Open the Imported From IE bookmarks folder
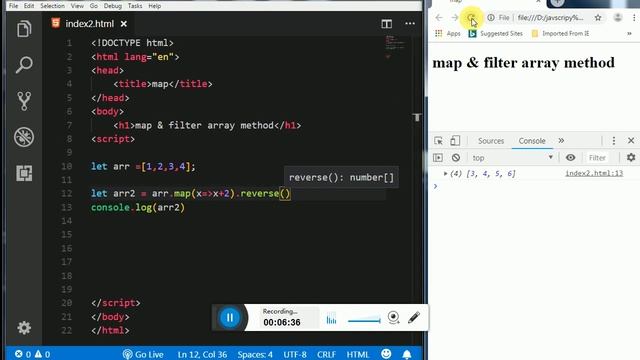This screenshot has height=360, width=640. (560, 33)
